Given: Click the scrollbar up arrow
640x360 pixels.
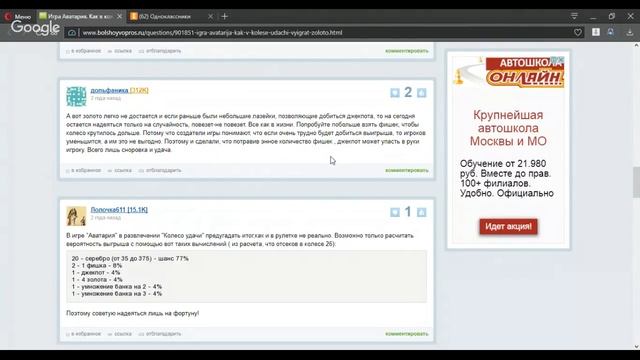Looking at the screenshot, I should [x=636, y=45].
